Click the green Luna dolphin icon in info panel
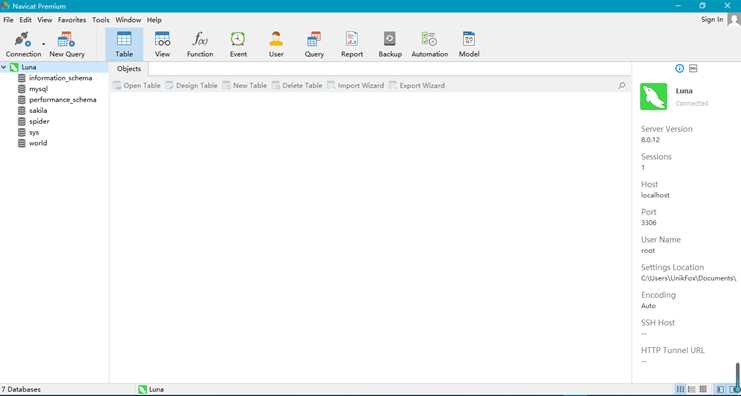Screen dimensions: 741x396 pyautogui.click(x=654, y=96)
